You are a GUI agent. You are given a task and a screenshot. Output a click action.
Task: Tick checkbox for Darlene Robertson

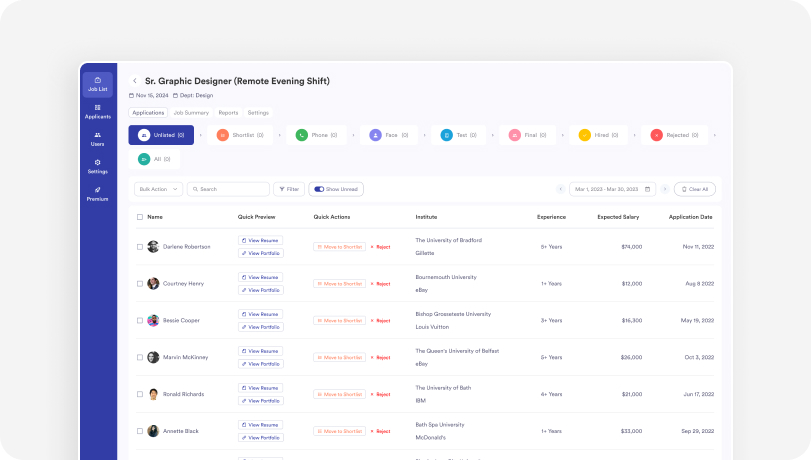tap(140, 247)
